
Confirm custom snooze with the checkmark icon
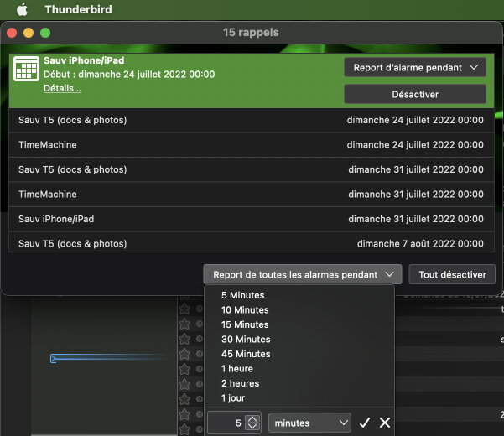click(x=365, y=423)
